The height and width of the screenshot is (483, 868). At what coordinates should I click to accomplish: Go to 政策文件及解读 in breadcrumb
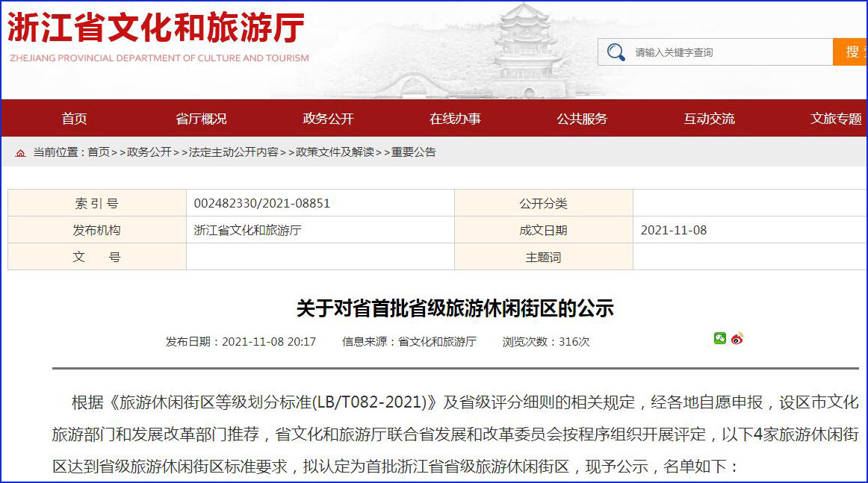335,152
